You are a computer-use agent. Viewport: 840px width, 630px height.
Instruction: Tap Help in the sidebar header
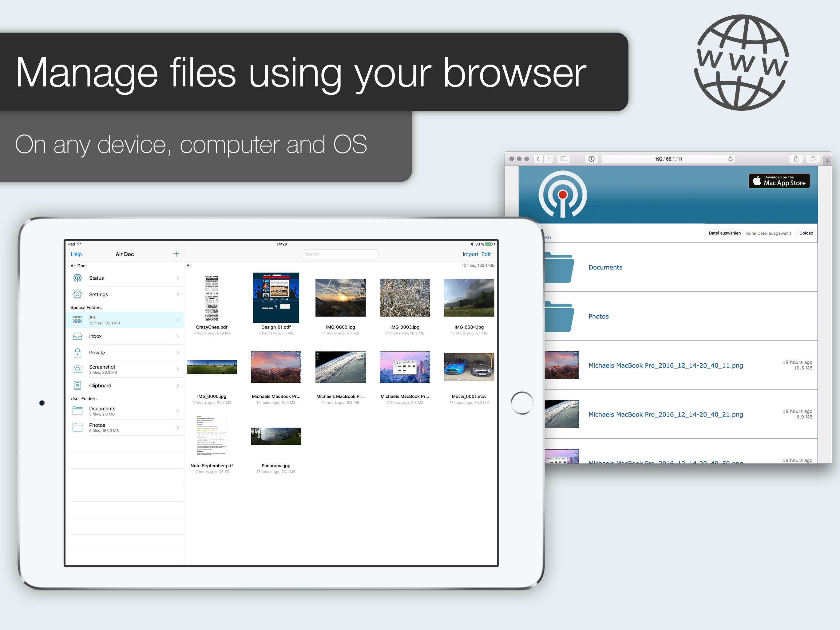coord(76,254)
